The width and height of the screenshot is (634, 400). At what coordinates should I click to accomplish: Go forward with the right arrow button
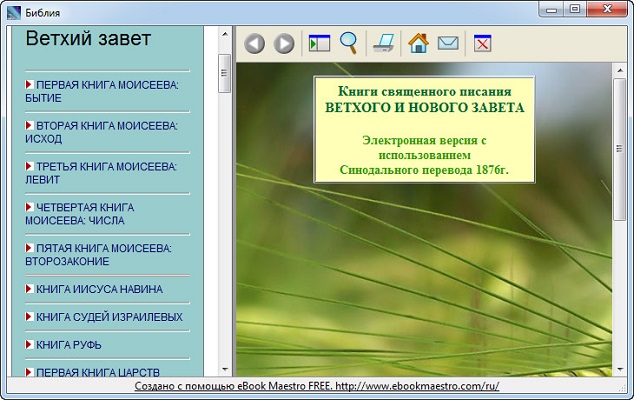click(284, 43)
